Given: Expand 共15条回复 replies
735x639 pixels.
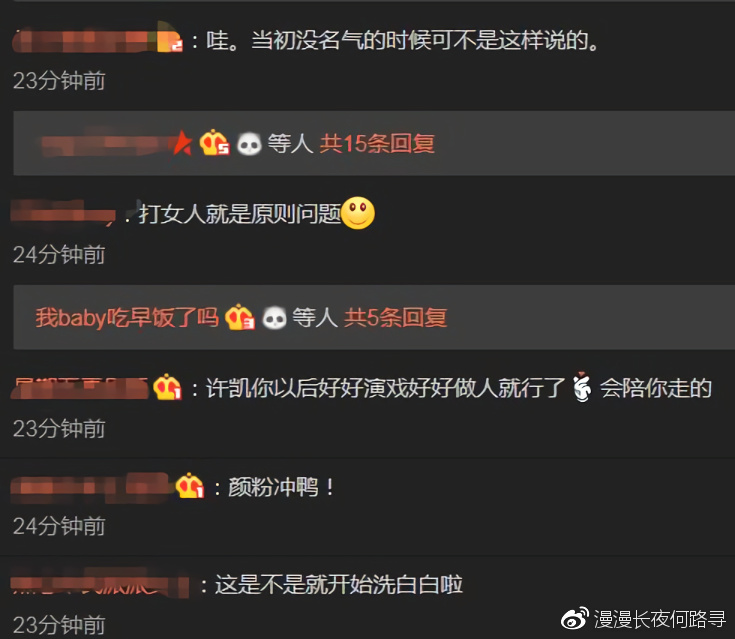Looking at the screenshot, I should coord(377,143).
